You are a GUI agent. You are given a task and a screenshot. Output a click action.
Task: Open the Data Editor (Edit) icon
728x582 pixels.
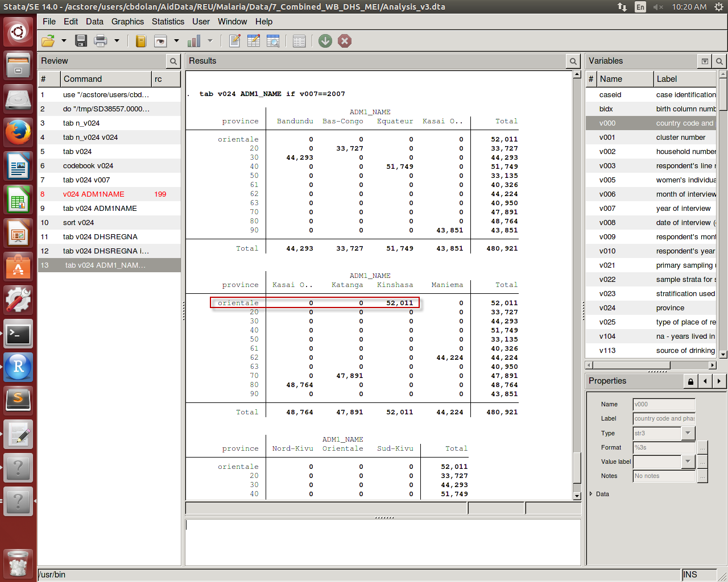[254, 41]
